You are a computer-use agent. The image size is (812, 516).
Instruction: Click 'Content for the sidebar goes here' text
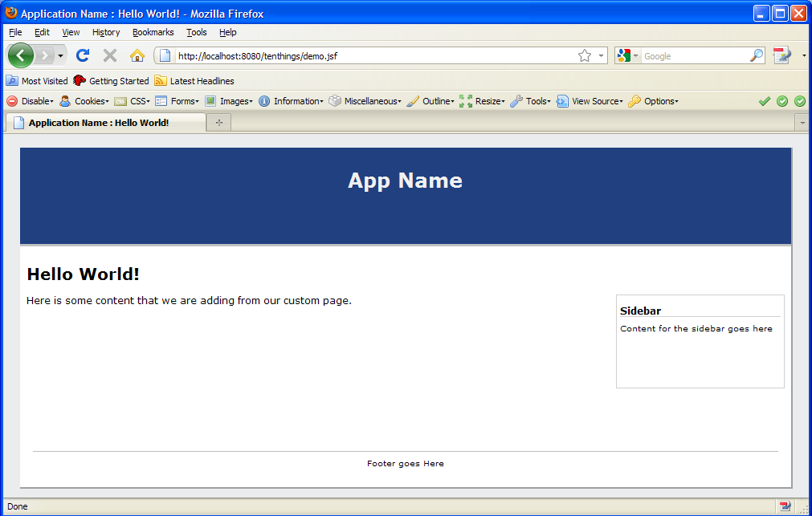coord(696,329)
